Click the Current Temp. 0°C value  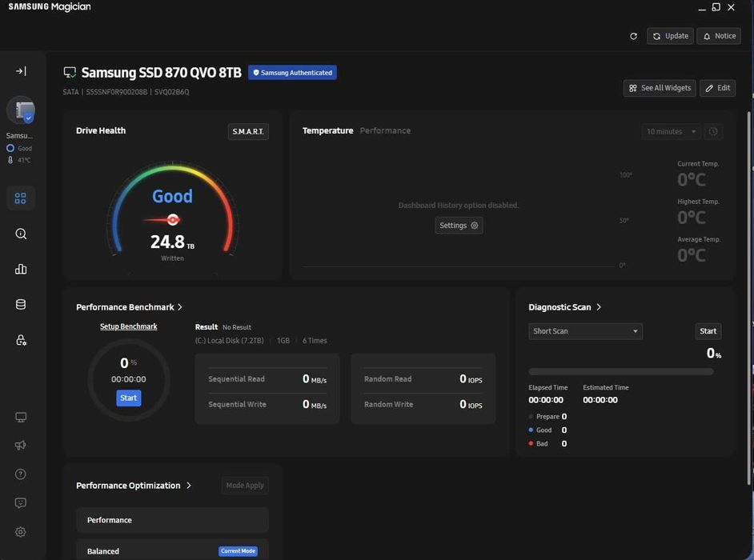click(x=692, y=180)
